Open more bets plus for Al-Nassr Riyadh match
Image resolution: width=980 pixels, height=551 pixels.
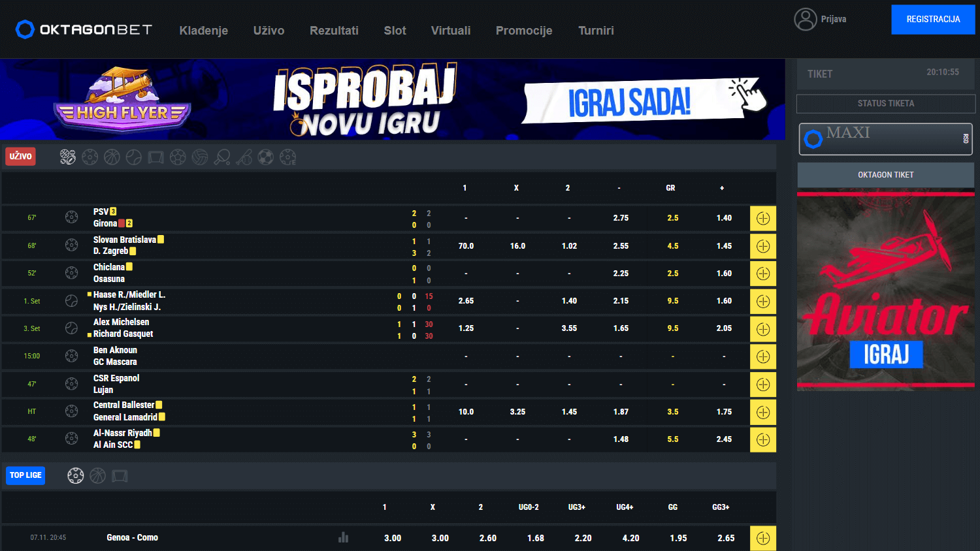click(x=763, y=439)
